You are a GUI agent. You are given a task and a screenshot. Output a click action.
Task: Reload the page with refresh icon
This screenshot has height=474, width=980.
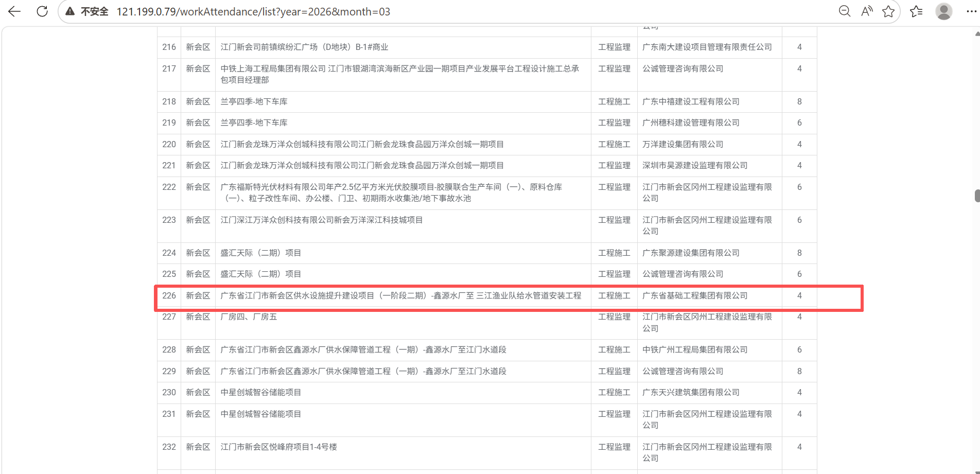(42, 11)
